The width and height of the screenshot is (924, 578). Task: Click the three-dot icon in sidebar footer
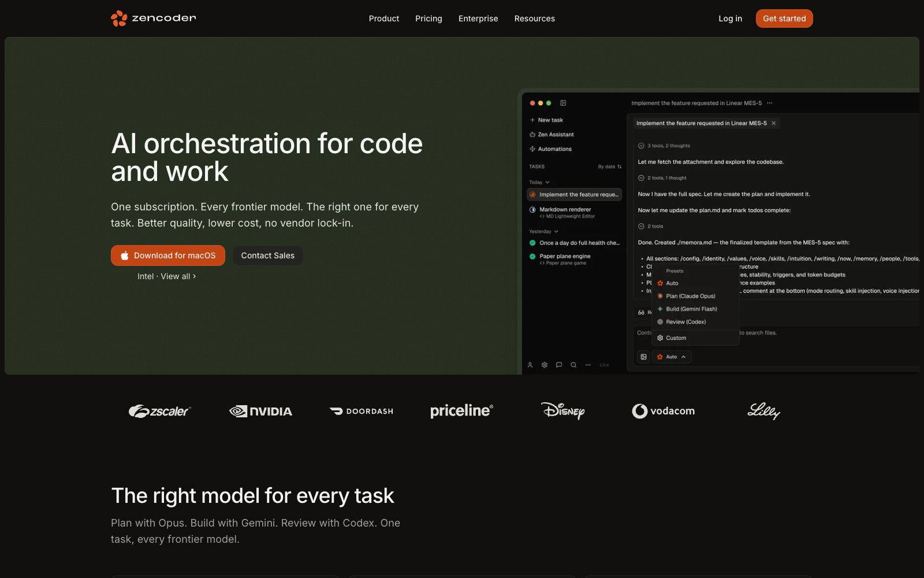[x=588, y=365]
